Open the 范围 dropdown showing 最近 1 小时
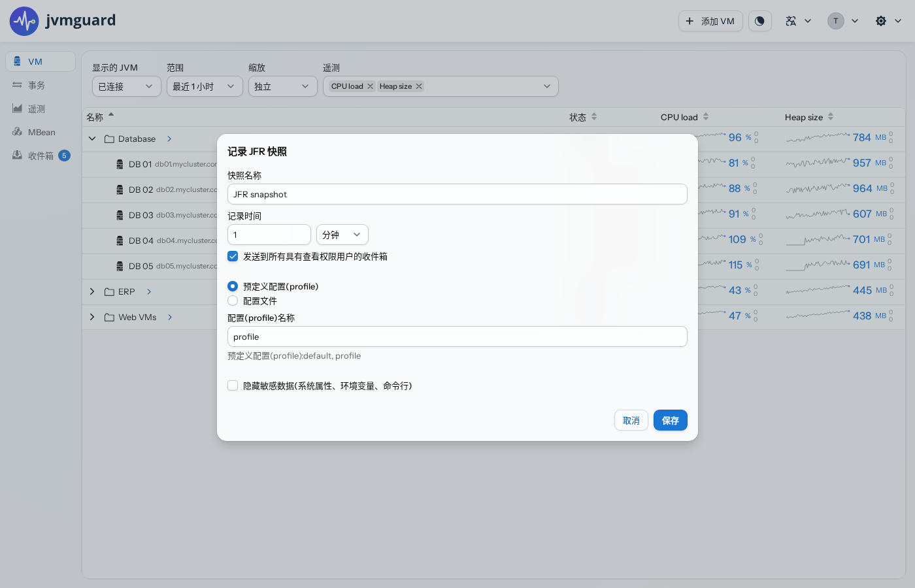The height and width of the screenshot is (588, 915). 205,86
